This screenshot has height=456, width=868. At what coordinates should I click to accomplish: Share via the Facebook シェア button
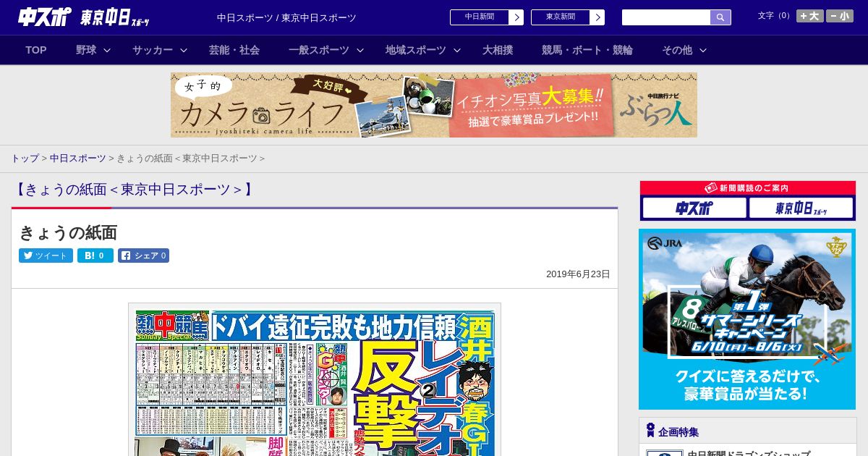(143, 256)
